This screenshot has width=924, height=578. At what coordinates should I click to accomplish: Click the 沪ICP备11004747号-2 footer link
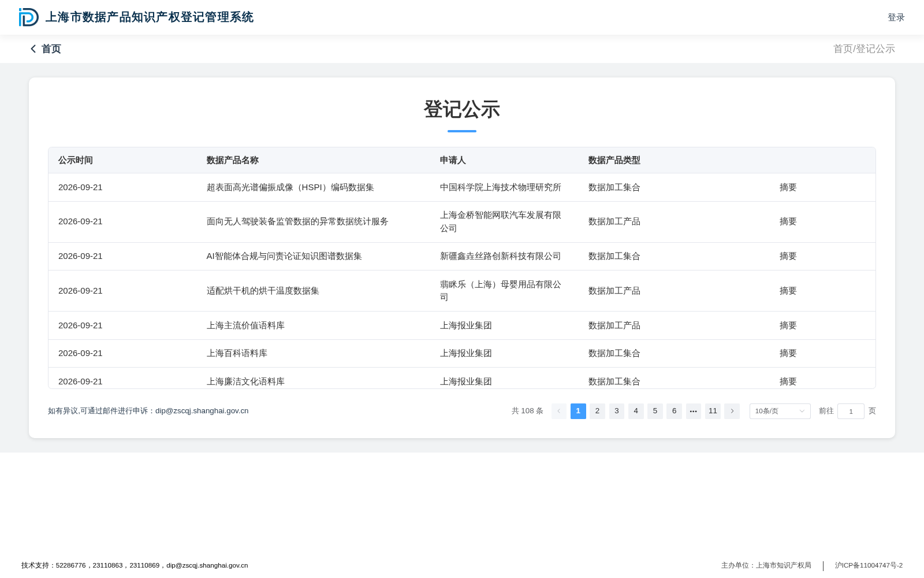[x=869, y=565]
